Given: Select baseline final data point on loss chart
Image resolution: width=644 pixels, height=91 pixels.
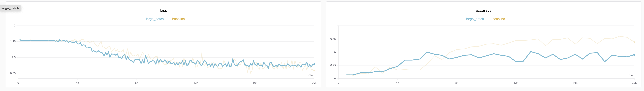Looking at the screenshot, I should pos(314,71).
